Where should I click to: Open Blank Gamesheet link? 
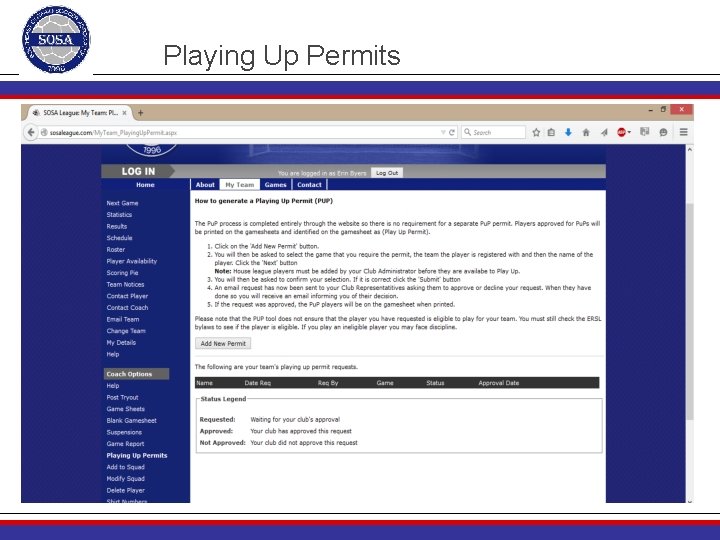click(131, 421)
